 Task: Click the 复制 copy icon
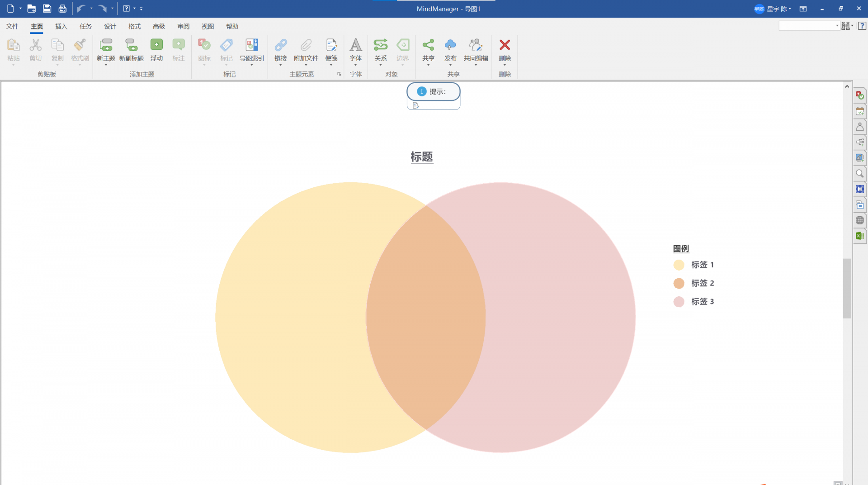point(57,45)
